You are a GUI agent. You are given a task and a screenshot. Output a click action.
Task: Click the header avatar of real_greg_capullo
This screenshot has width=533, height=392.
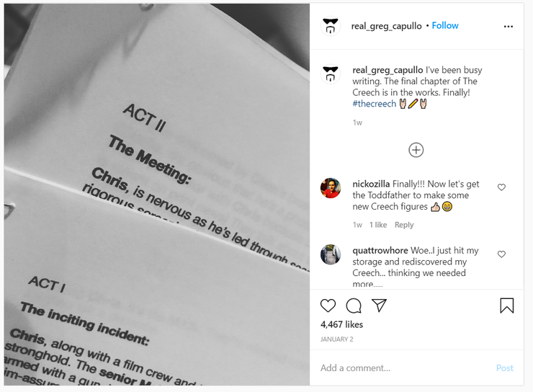coord(331,26)
